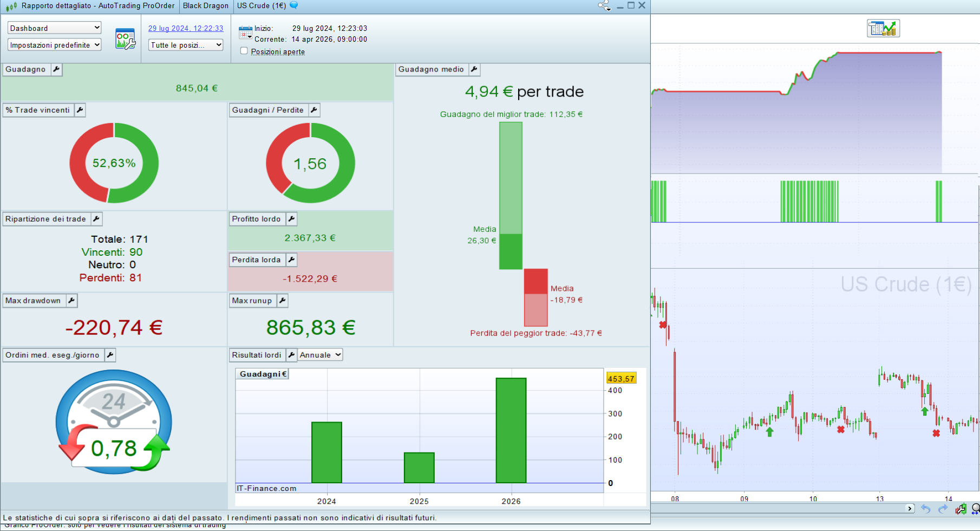Click the wrench icon next to Guadagno
This screenshot has height=531, width=980.
click(x=56, y=69)
